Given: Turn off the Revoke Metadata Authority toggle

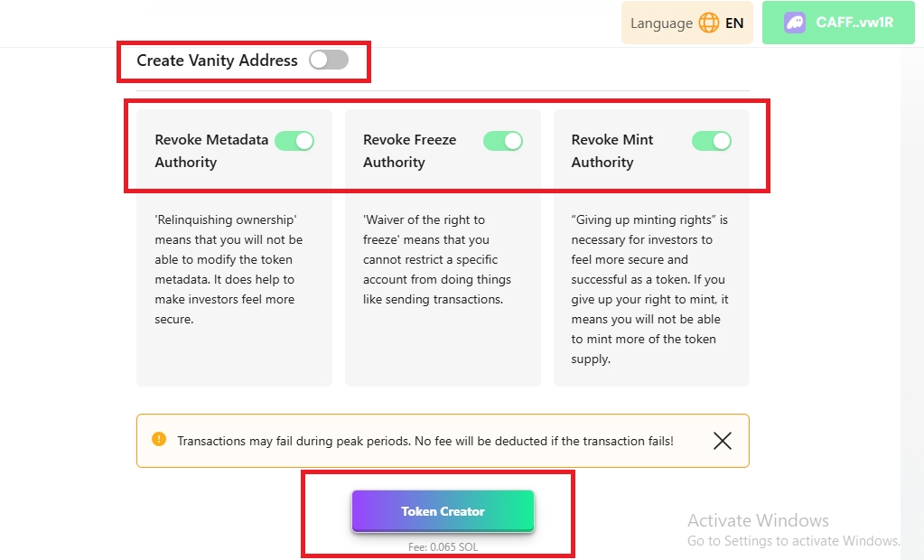Looking at the screenshot, I should pos(294,141).
